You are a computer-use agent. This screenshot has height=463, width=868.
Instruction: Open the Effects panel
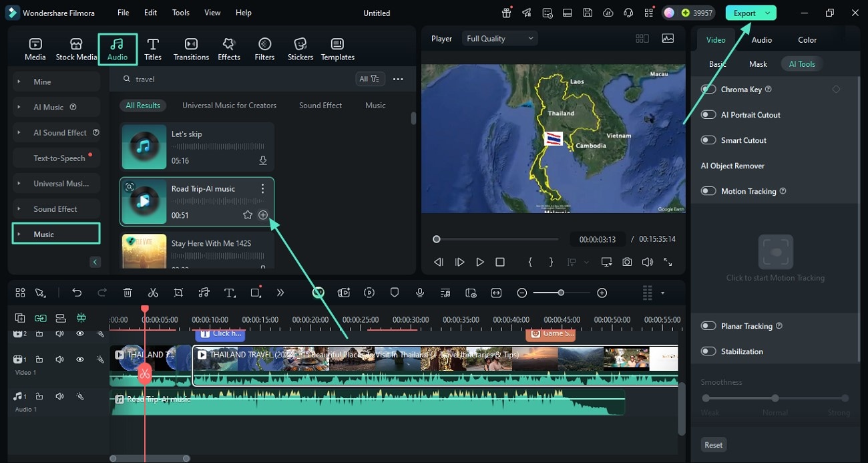tap(229, 49)
